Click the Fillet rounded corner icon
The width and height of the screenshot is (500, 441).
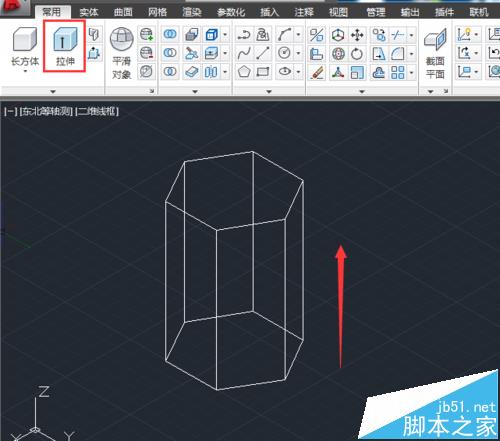[x=398, y=54]
